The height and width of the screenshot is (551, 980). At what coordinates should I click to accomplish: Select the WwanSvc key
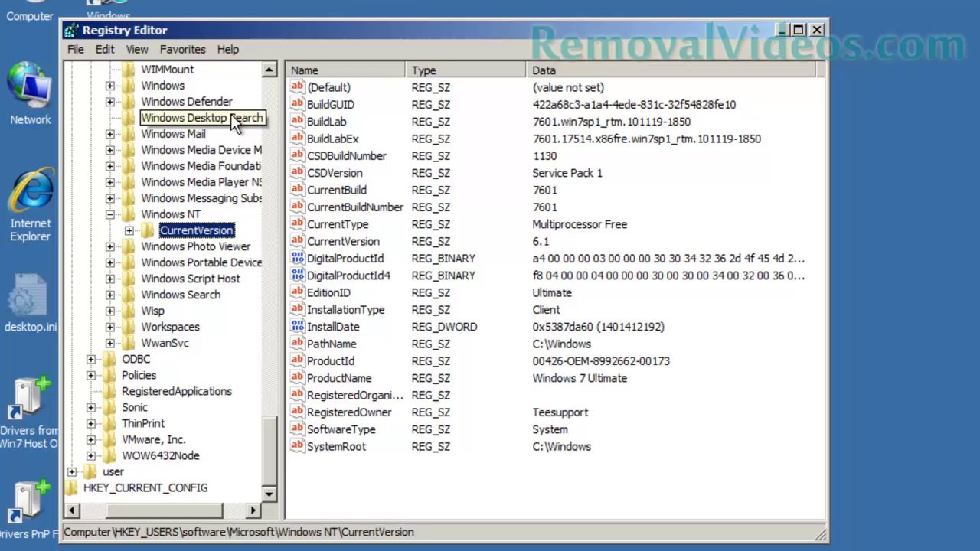click(x=165, y=343)
